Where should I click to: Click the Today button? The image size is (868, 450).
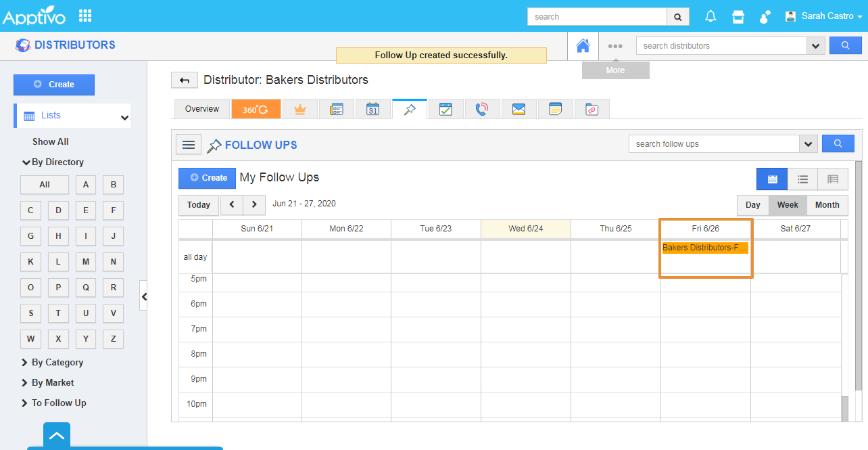199,205
